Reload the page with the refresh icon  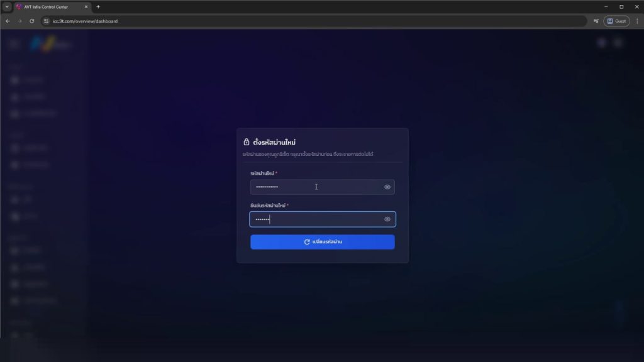pyautogui.click(x=31, y=21)
